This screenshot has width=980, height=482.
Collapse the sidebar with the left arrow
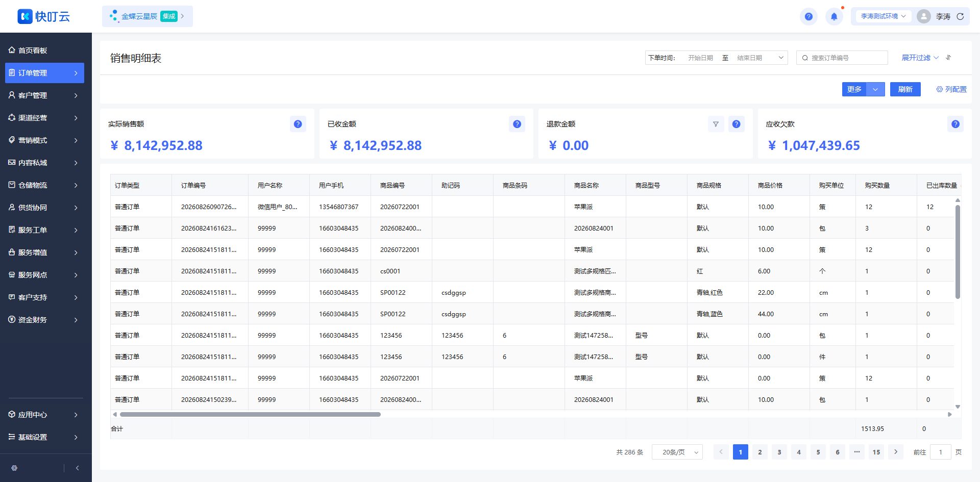(x=77, y=468)
